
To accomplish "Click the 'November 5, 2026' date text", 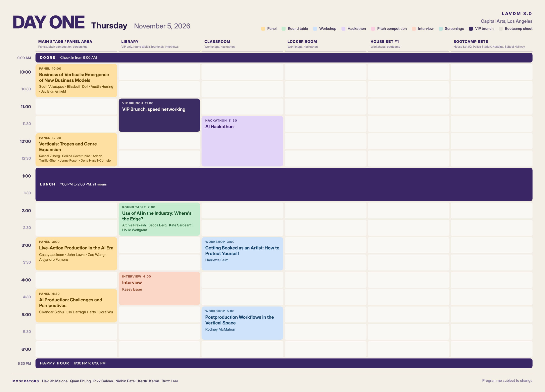I will click(x=162, y=26).
